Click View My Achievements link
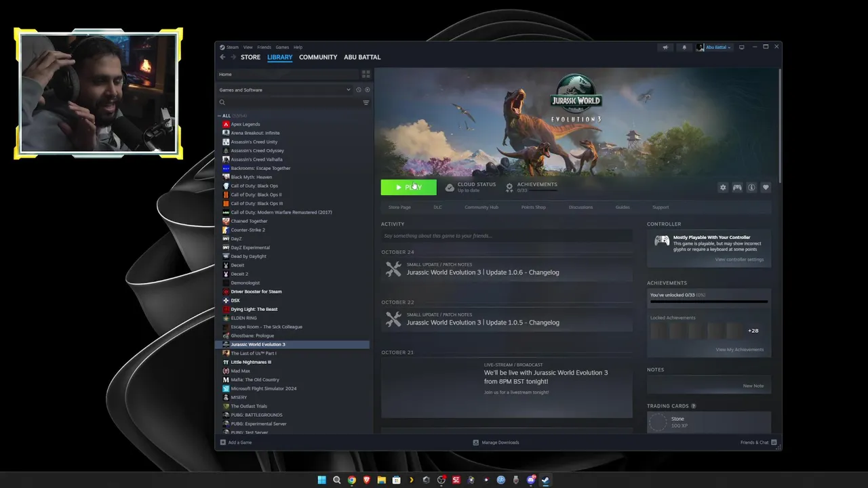 (739, 350)
